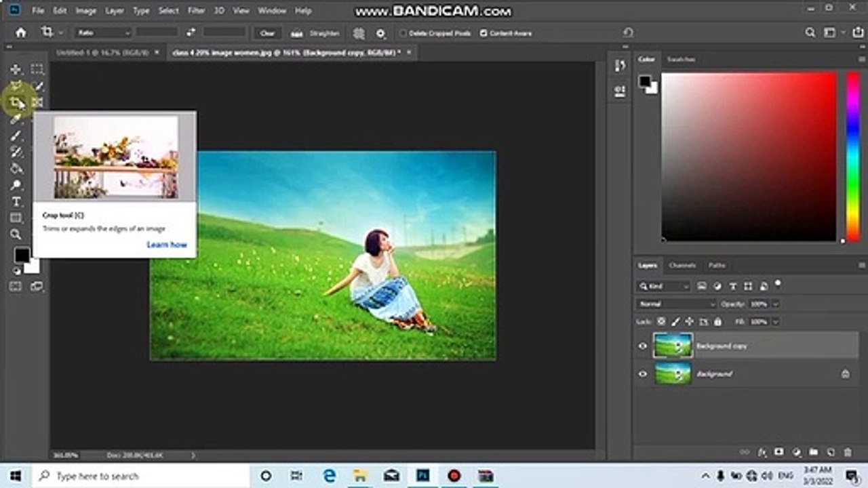Select the Crop tool in the toolbox

15,102
